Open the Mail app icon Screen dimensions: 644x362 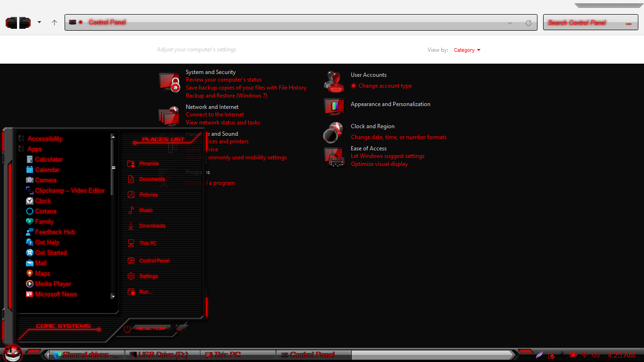[x=30, y=263]
